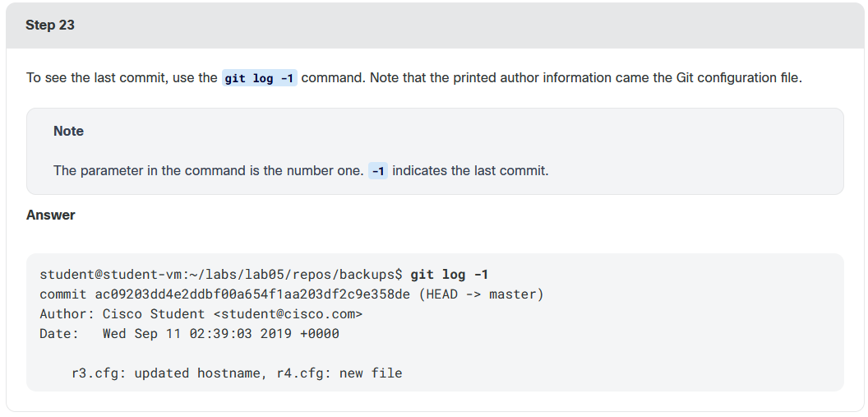Click the note text about number one parameter
Viewport: 868px width, 417px height.
(x=209, y=170)
